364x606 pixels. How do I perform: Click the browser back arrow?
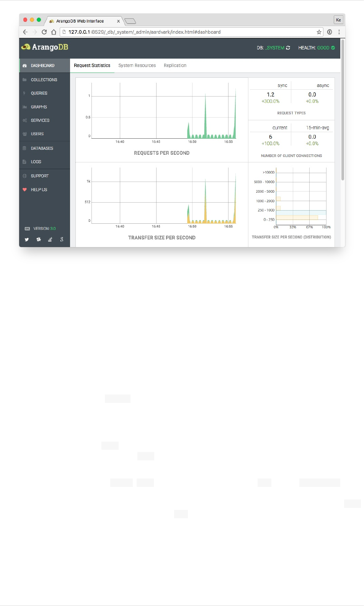[x=25, y=32]
